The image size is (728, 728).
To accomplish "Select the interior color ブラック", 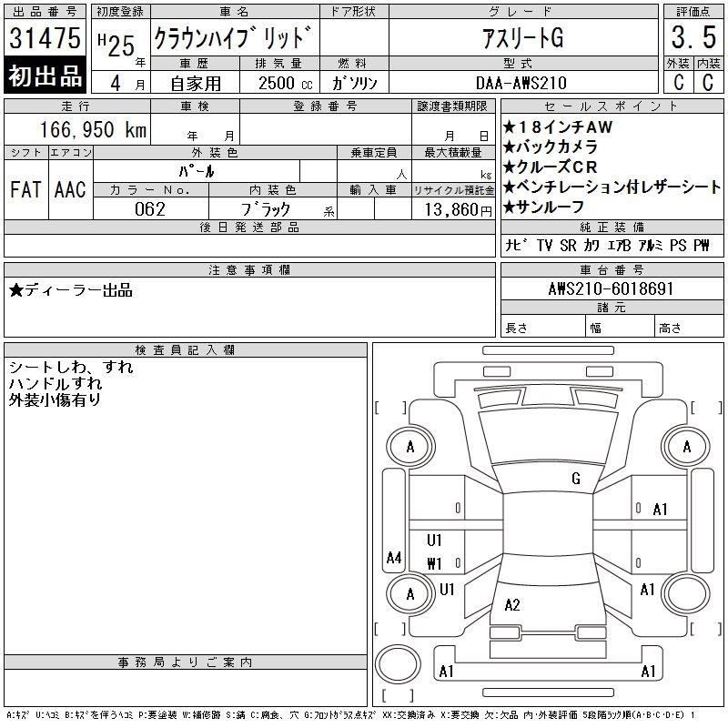I will coord(266,209).
